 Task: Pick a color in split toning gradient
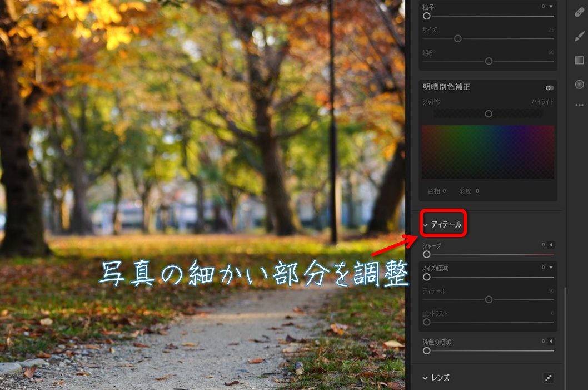(488, 151)
